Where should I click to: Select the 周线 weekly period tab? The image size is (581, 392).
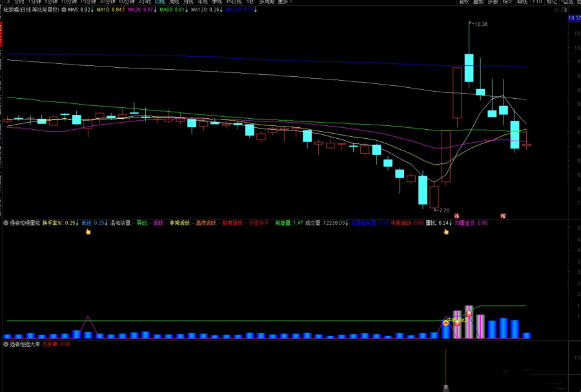[x=173, y=3]
